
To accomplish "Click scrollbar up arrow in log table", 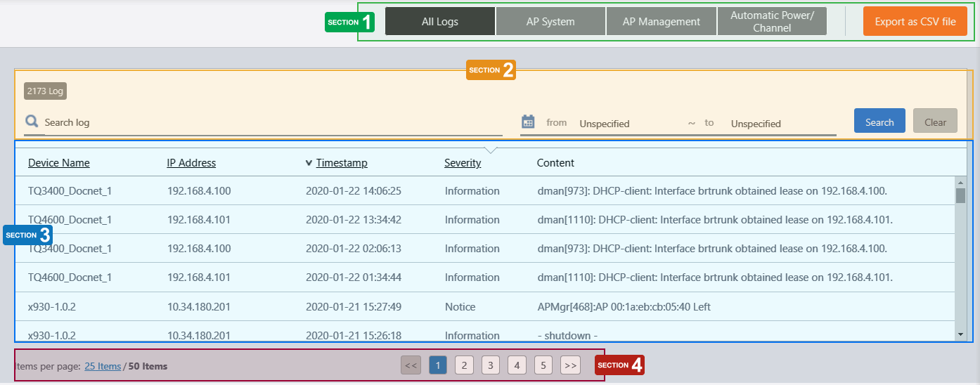I will tap(960, 182).
